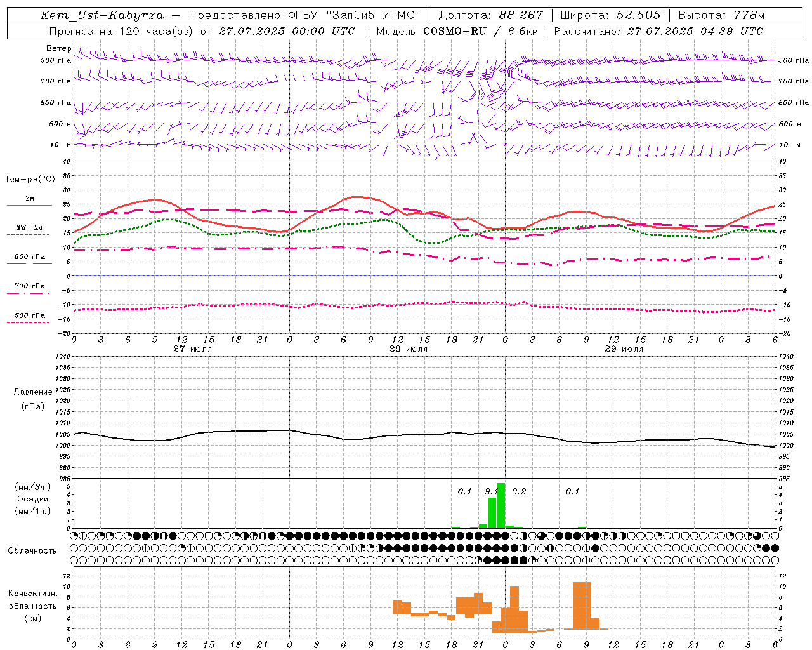Click the '(мм/3ч.)' precipitation unit label

pos(32,487)
